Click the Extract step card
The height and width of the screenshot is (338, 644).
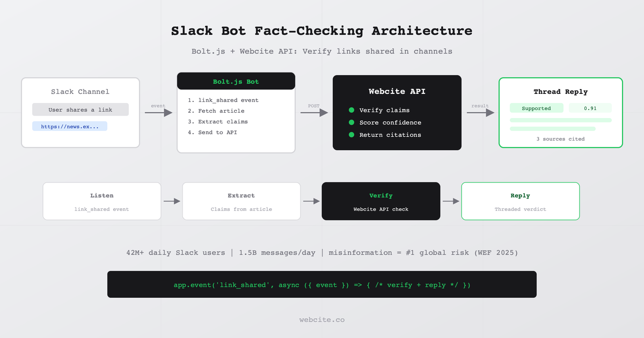[241, 201]
